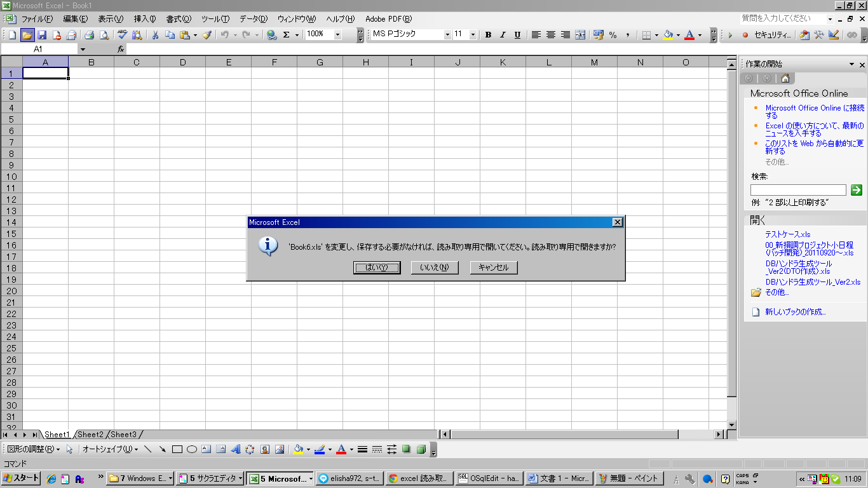868x488 pixels.
Task: Click the Open folder toolbar icon
Action: coord(27,35)
